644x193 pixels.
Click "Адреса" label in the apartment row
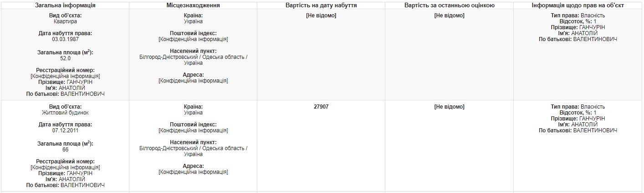[x=193, y=75]
